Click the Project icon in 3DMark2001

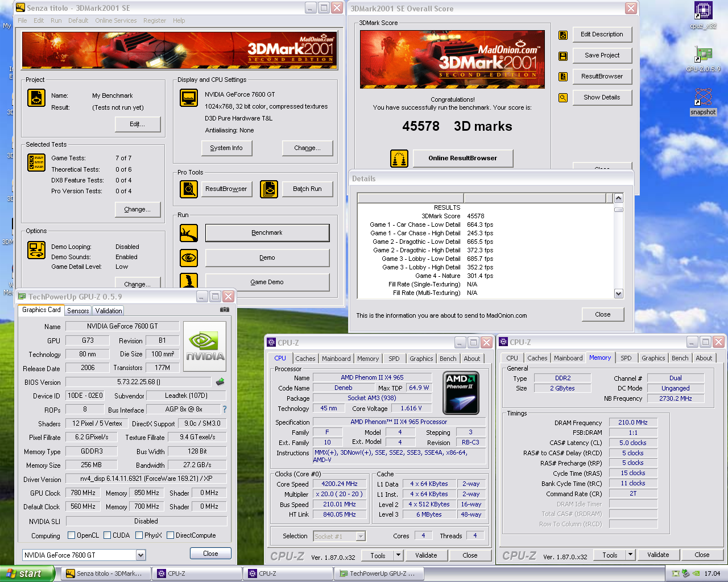point(36,98)
